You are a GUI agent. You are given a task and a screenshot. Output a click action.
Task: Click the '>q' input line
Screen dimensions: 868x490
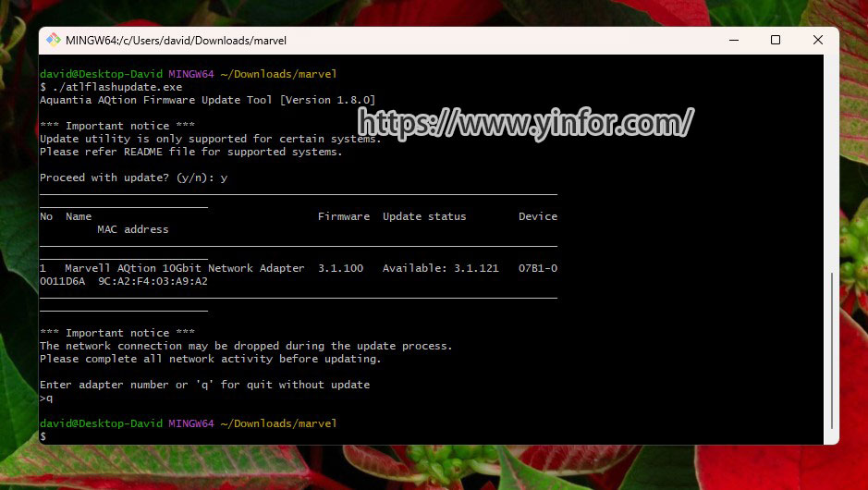46,398
